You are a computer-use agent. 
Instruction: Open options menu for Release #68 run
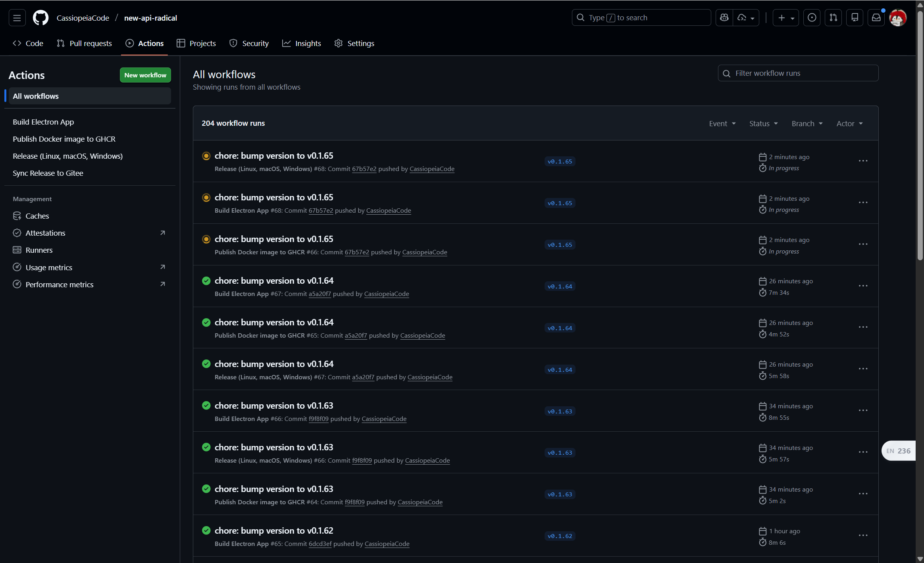(863, 161)
